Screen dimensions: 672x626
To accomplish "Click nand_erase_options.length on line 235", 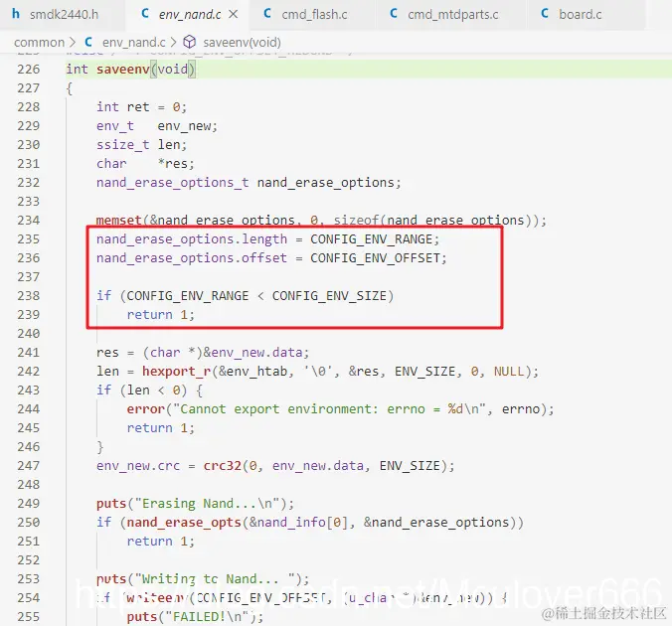I will point(192,239).
